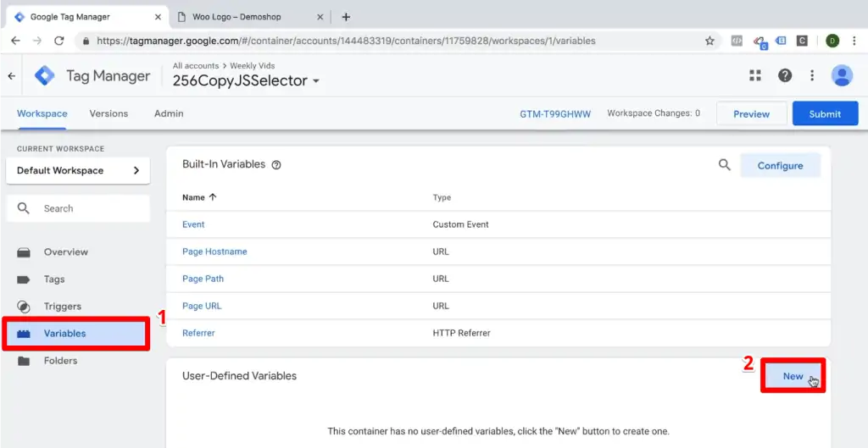Click the User-Defined Variables heading
Image resolution: width=868 pixels, height=448 pixels.
(240, 376)
